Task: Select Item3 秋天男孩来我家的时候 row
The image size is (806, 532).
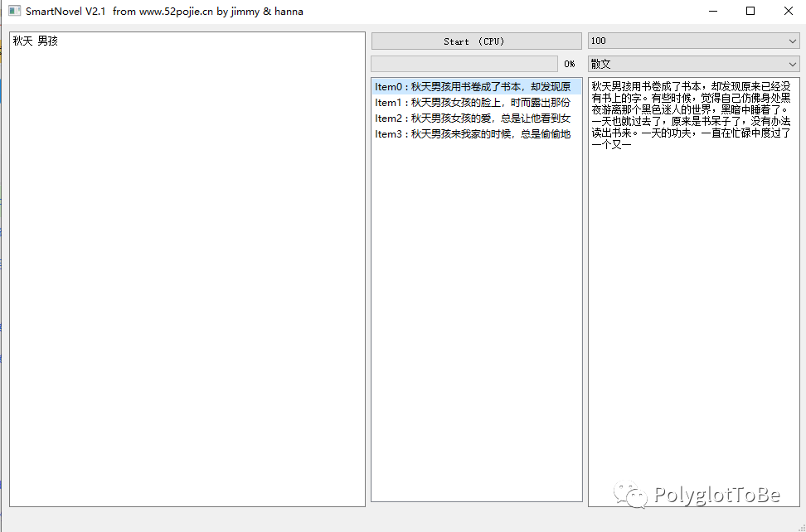Action: (477, 134)
